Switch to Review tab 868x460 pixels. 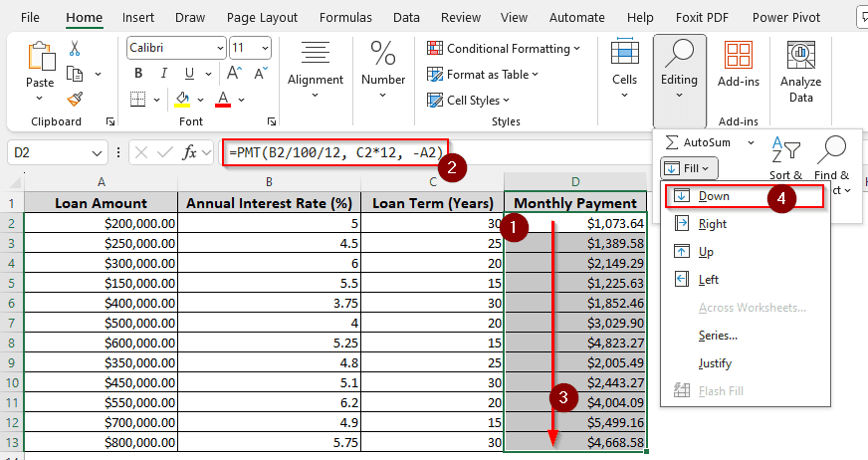[x=461, y=17]
